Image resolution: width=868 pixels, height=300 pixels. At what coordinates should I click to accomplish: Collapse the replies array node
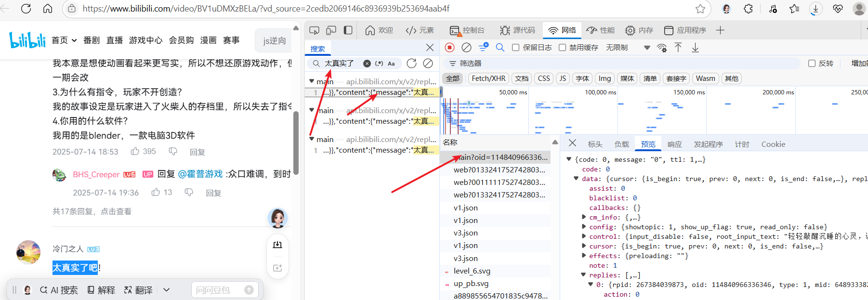coord(583,275)
